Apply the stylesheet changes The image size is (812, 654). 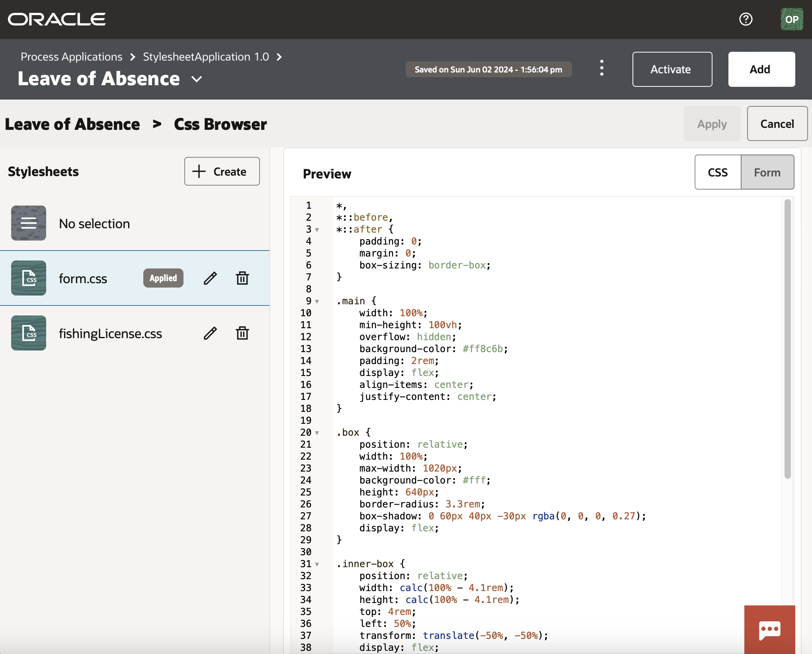[712, 123]
